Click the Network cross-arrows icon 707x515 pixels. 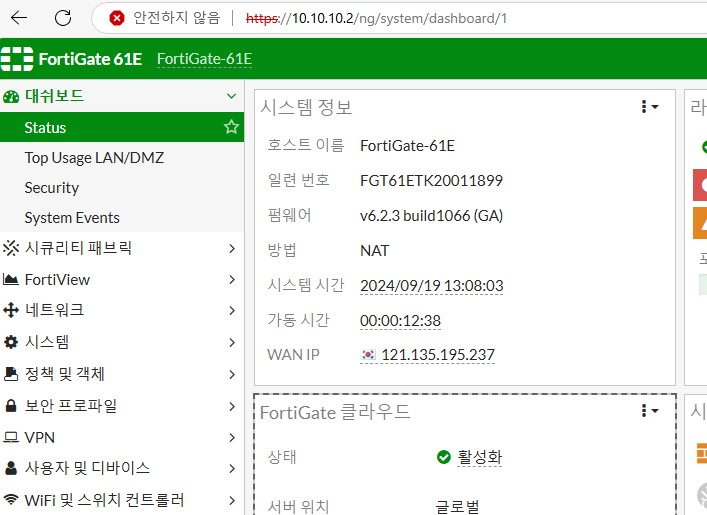[11, 310]
